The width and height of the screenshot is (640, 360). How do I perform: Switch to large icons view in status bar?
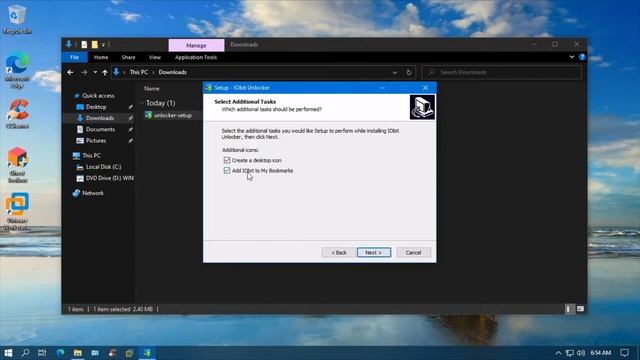pos(580,309)
